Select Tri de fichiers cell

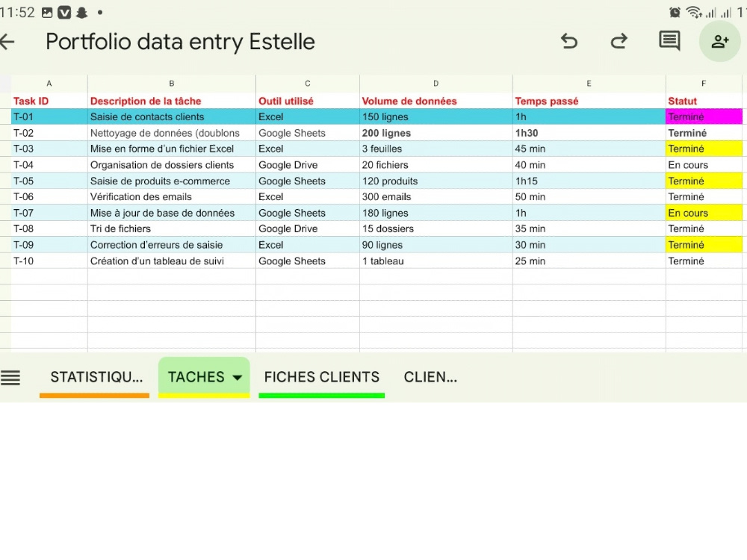point(172,228)
